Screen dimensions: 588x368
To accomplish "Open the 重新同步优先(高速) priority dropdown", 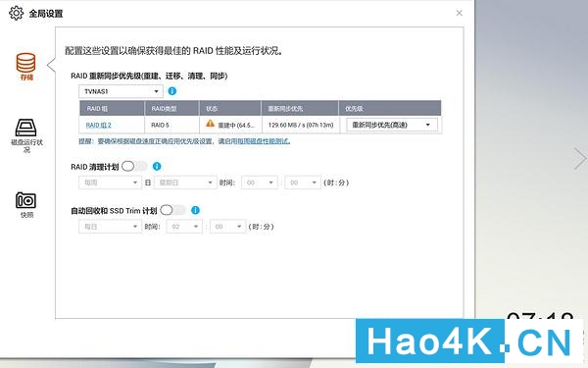I will coord(392,125).
